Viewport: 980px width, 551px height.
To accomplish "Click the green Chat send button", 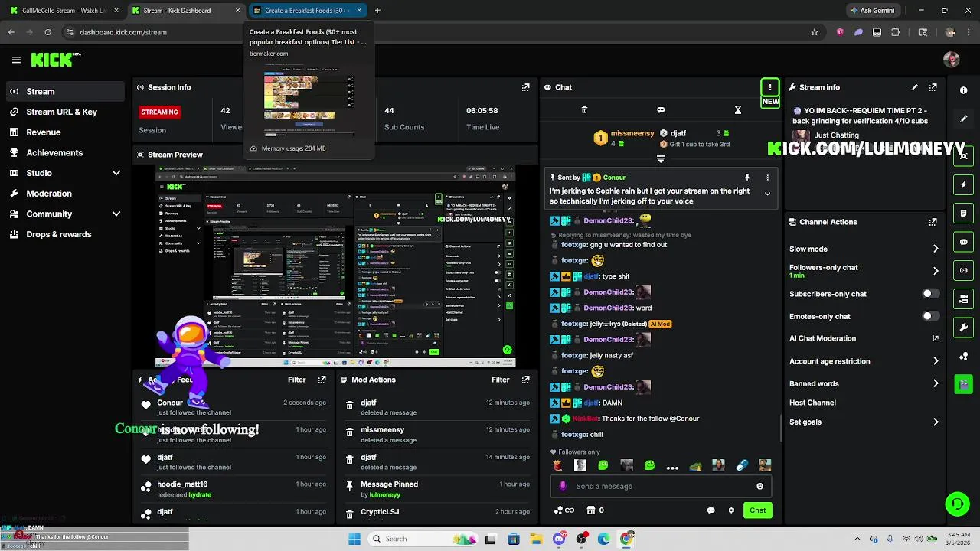I will pyautogui.click(x=757, y=510).
